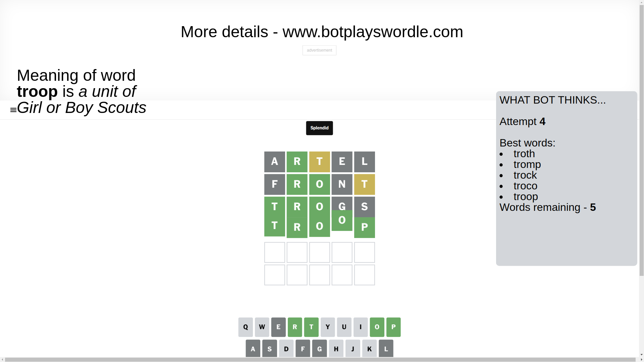The image size is (644, 362).
Task: Click the green O keyboard key
Action: point(377,327)
